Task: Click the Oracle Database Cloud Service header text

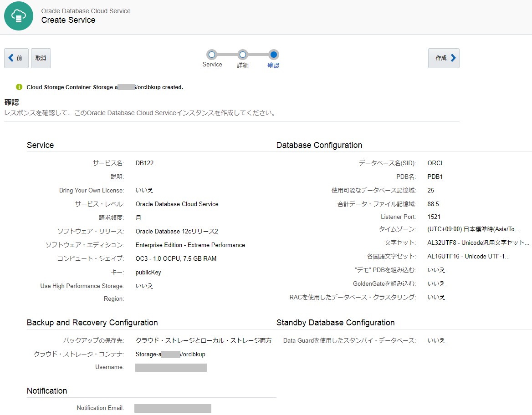Action: coord(86,11)
